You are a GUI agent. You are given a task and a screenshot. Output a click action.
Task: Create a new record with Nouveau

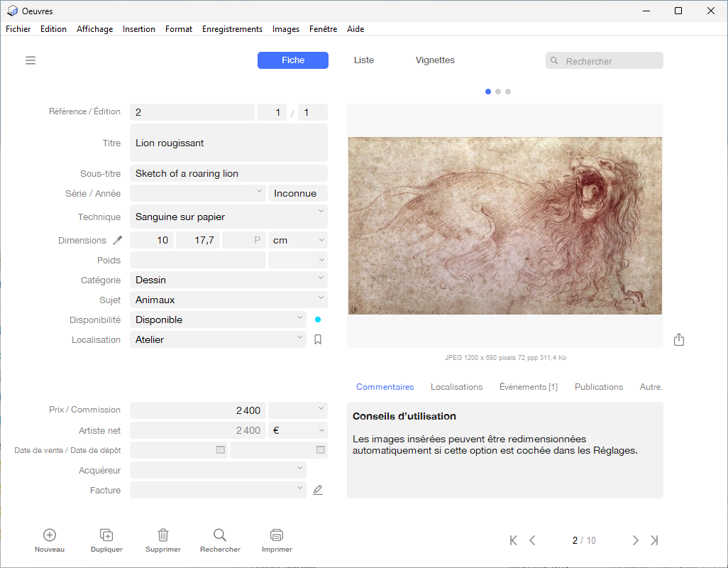50,535
